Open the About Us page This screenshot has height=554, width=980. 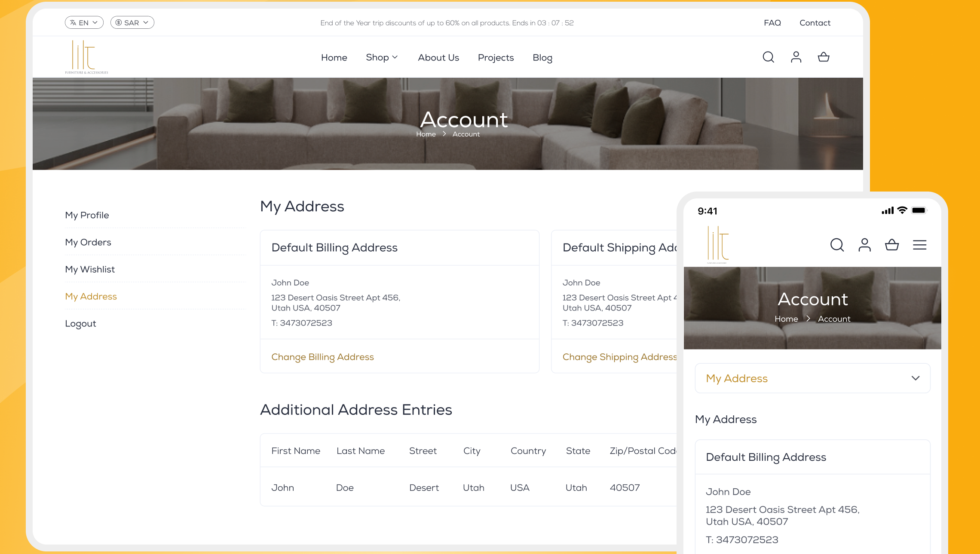tap(438, 58)
